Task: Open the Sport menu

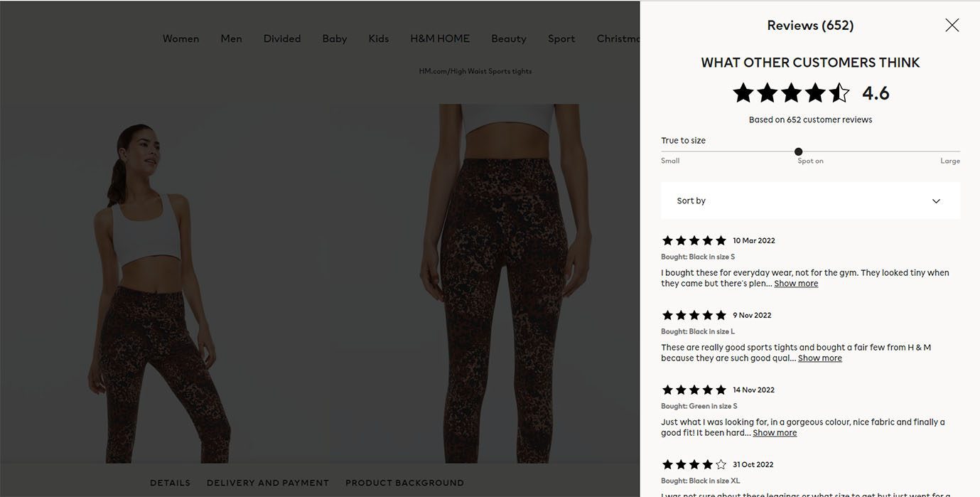Action: (x=561, y=38)
